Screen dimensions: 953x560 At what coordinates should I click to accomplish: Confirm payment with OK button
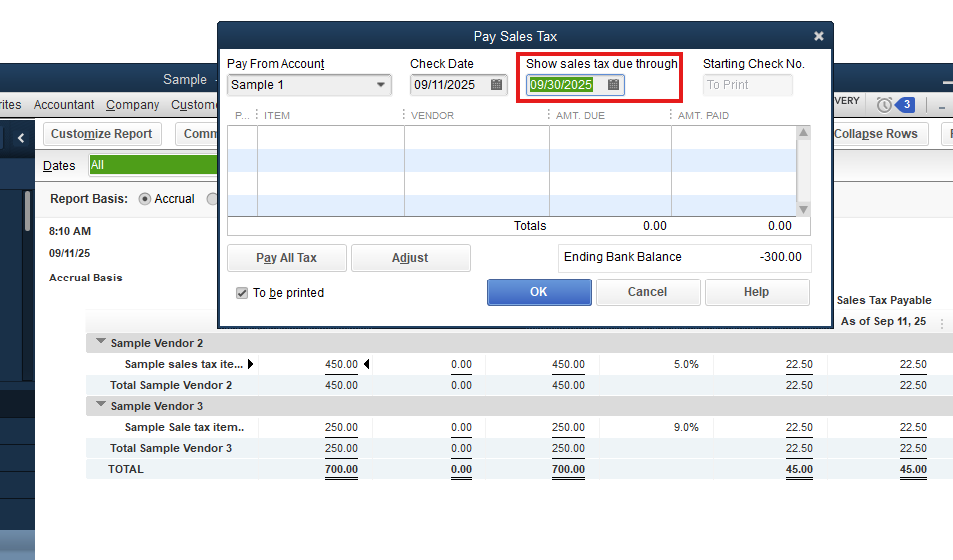(x=539, y=292)
